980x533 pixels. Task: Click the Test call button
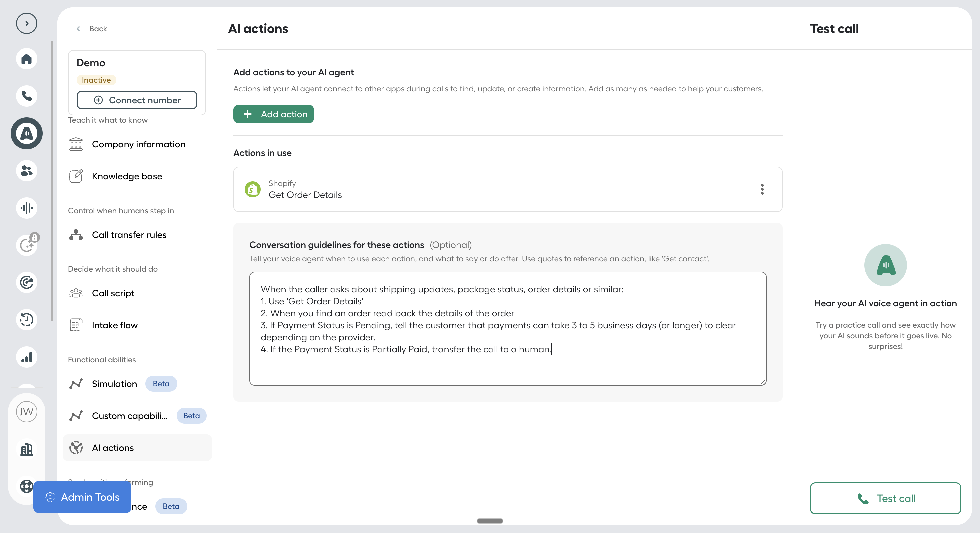coord(885,498)
